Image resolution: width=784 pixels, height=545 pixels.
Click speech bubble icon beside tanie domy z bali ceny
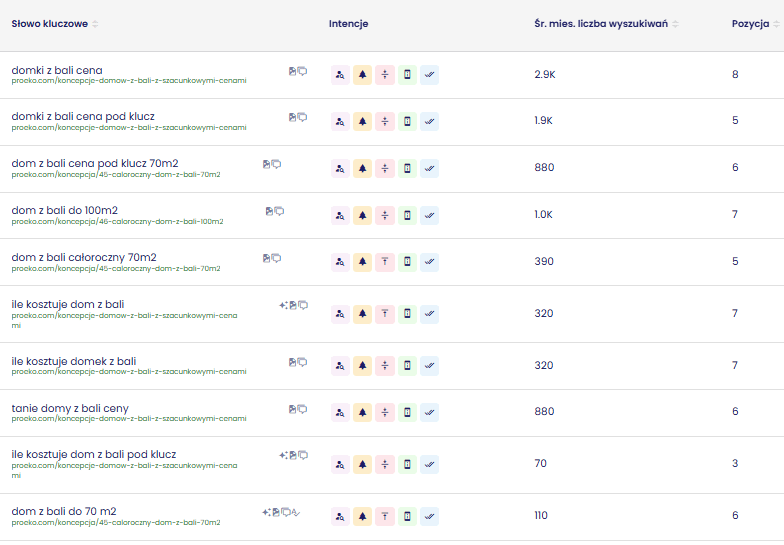coord(302,410)
